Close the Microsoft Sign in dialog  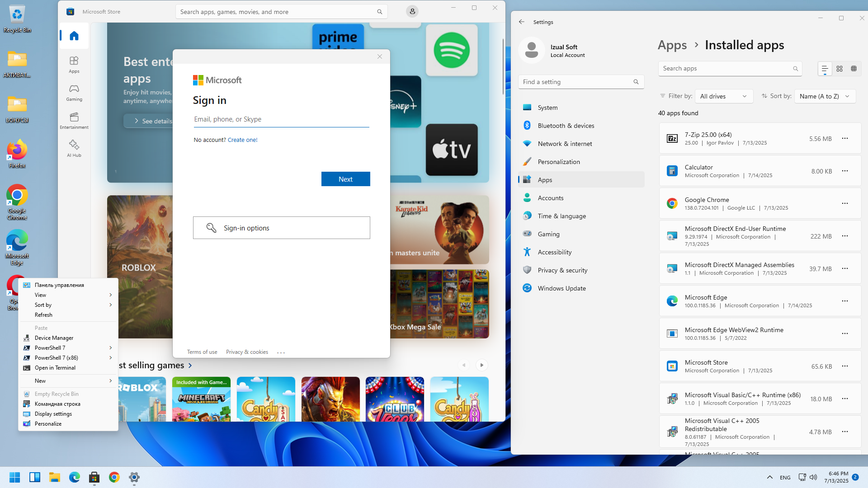point(380,56)
